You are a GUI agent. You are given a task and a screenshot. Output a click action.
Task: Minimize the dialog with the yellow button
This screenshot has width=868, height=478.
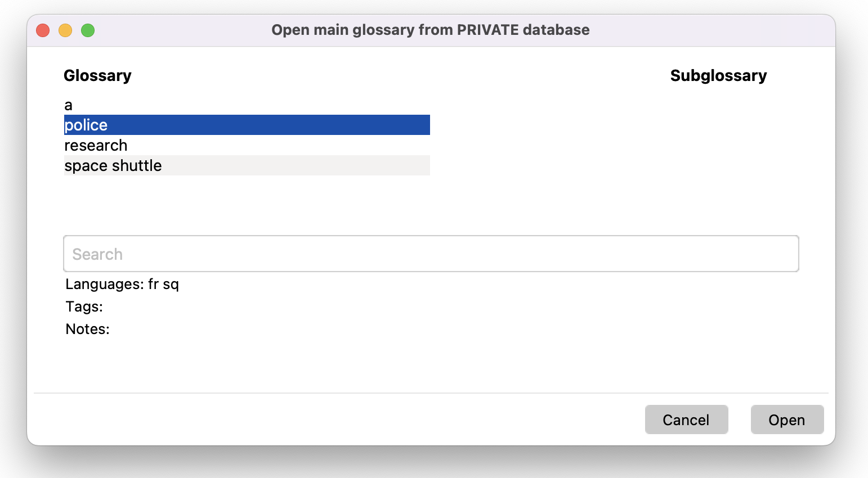(x=65, y=30)
